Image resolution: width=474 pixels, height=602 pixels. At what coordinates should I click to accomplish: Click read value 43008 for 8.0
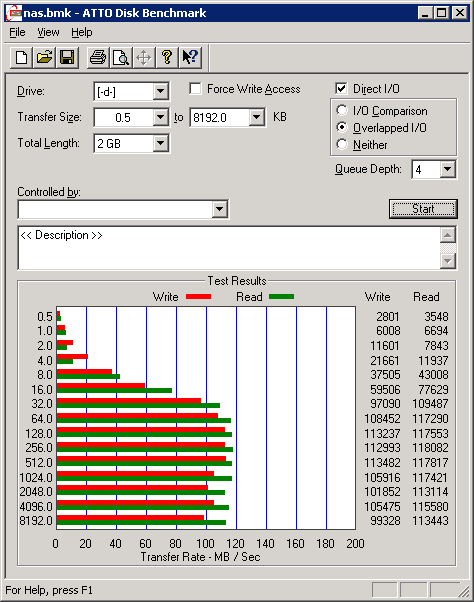tap(433, 375)
